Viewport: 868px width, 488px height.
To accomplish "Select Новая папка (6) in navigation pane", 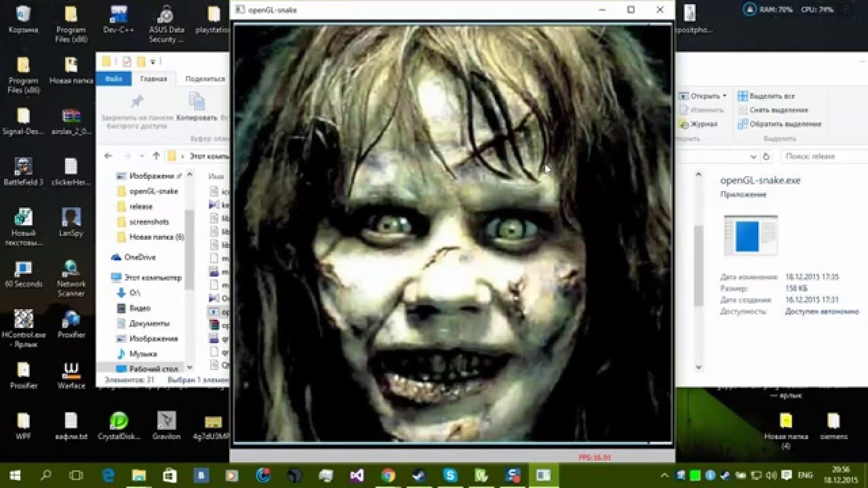I will 150,237.
